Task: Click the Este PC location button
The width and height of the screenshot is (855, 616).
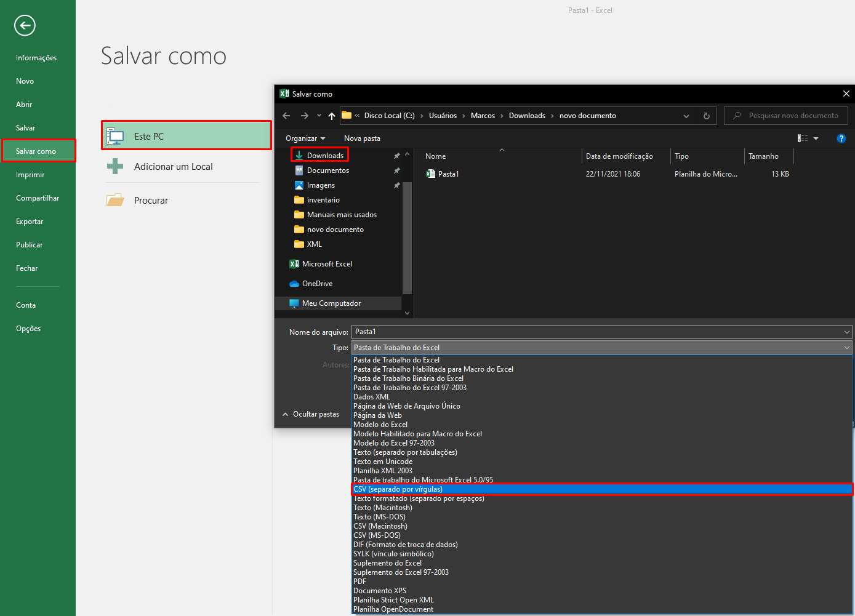Action: (187, 135)
